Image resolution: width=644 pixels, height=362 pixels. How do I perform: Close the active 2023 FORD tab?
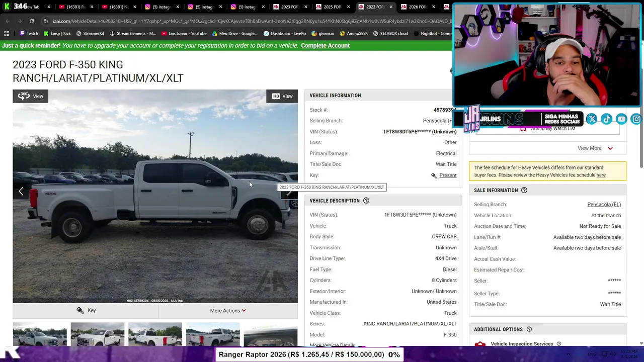click(x=391, y=7)
